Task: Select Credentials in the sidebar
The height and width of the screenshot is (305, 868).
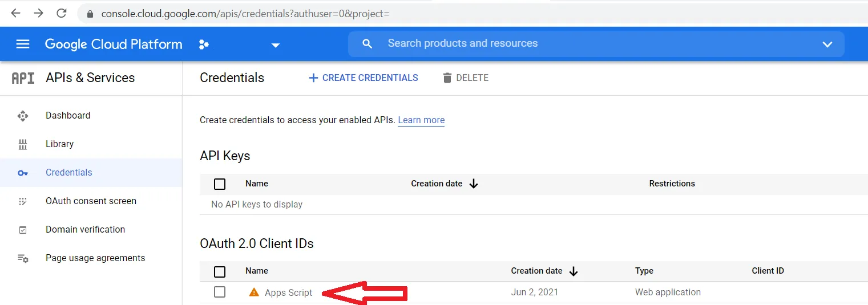Action: tap(69, 172)
